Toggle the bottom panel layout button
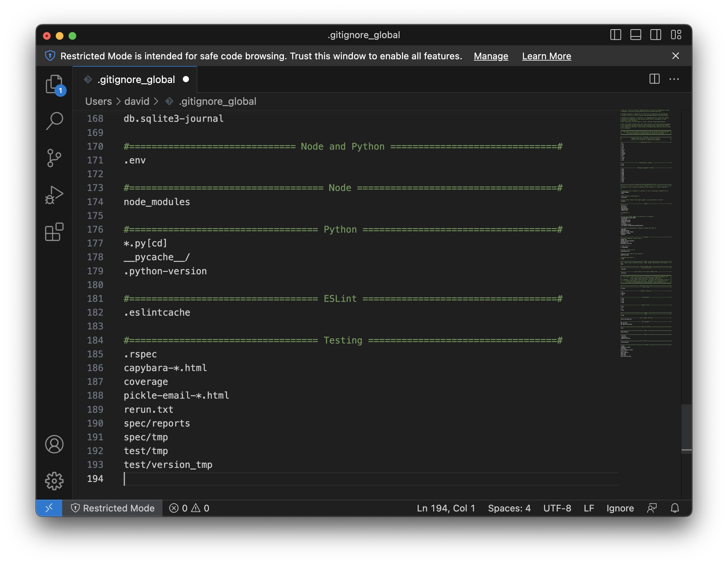Image resolution: width=728 pixels, height=564 pixels. click(635, 35)
